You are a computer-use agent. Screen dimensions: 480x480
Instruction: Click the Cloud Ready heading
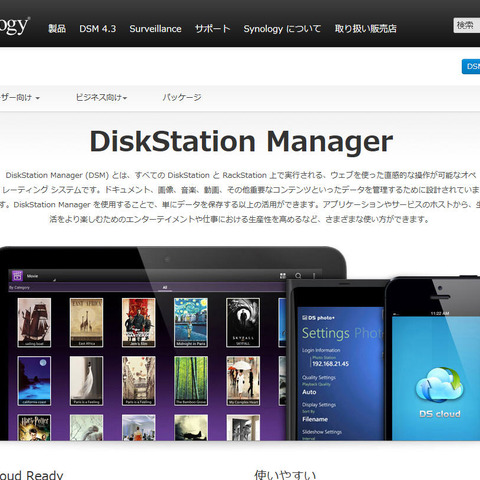click(31, 475)
